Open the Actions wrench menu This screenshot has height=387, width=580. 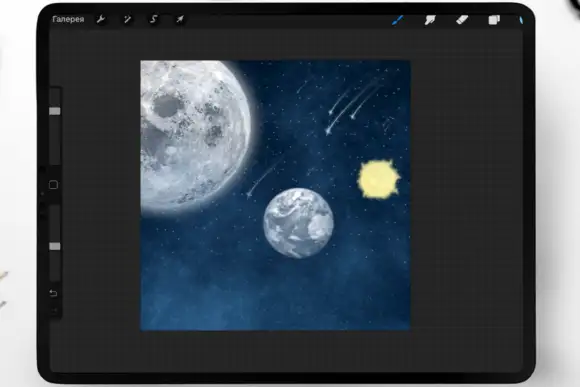pyautogui.click(x=101, y=19)
